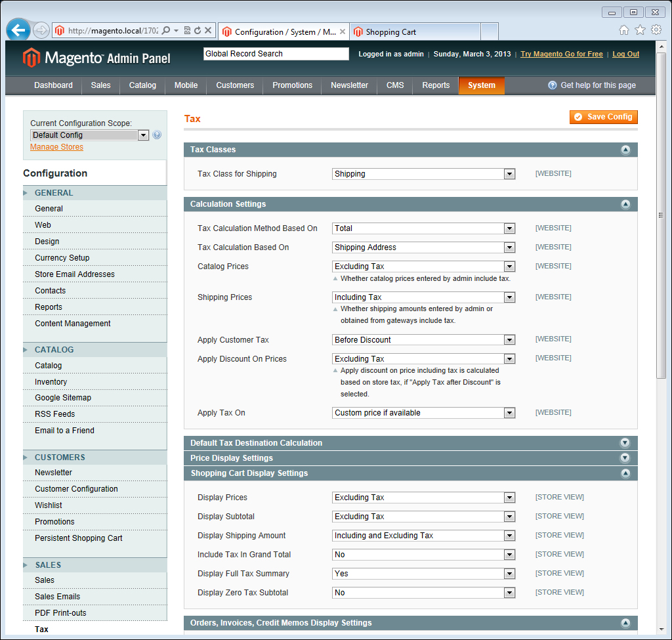Click help icon beside configuration scope

(x=157, y=135)
